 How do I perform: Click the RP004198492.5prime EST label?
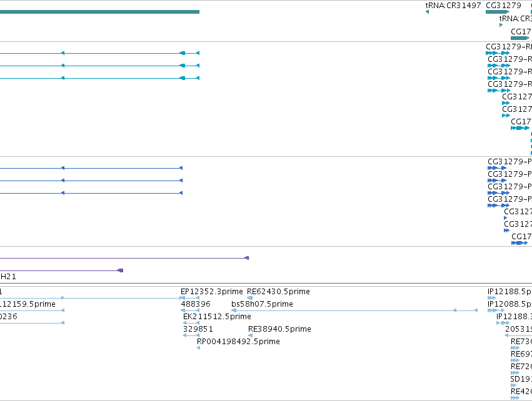[238, 342]
